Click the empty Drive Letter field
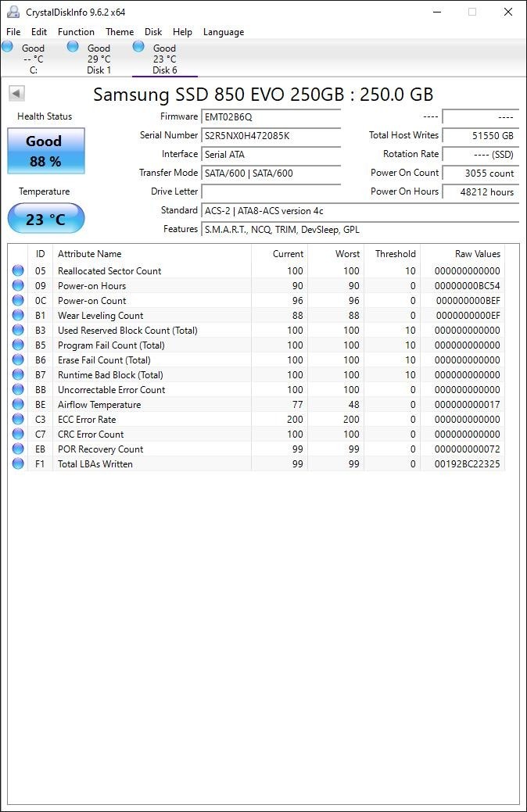This screenshot has height=812, width=527. tap(271, 191)
